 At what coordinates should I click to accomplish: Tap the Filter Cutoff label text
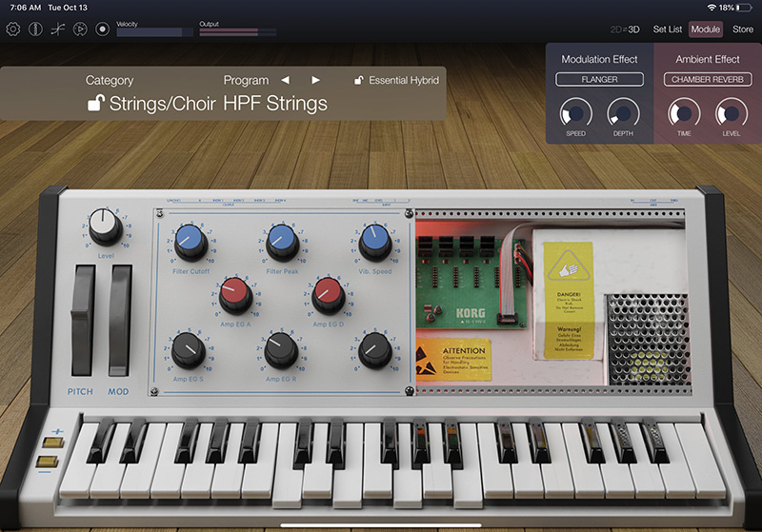pos(191,271)
